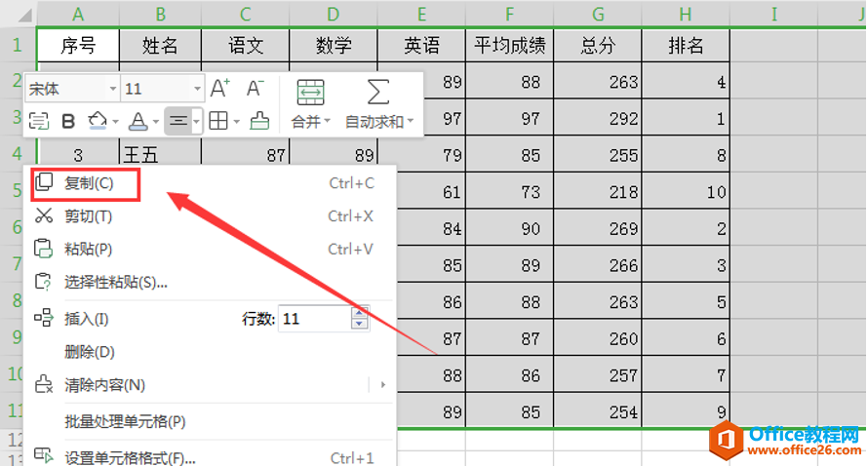Expand the alignment dropdown arrow
Screen dimensions: 868x467
[x=196, y=121]
